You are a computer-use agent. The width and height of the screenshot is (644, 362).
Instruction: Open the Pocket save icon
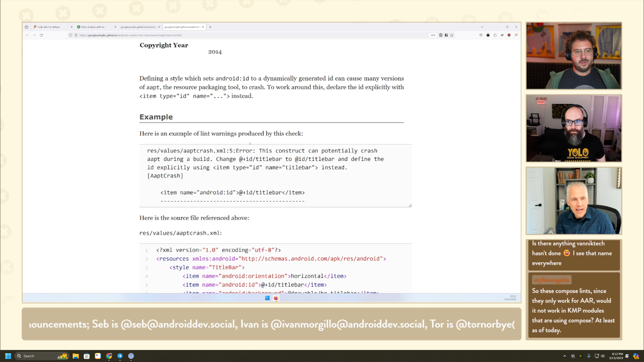tap(481, 35)
